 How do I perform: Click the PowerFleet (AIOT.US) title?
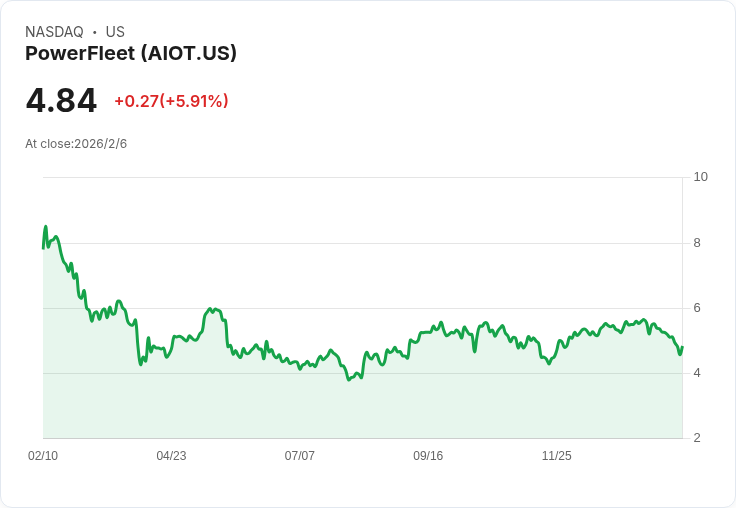[131, 54]
